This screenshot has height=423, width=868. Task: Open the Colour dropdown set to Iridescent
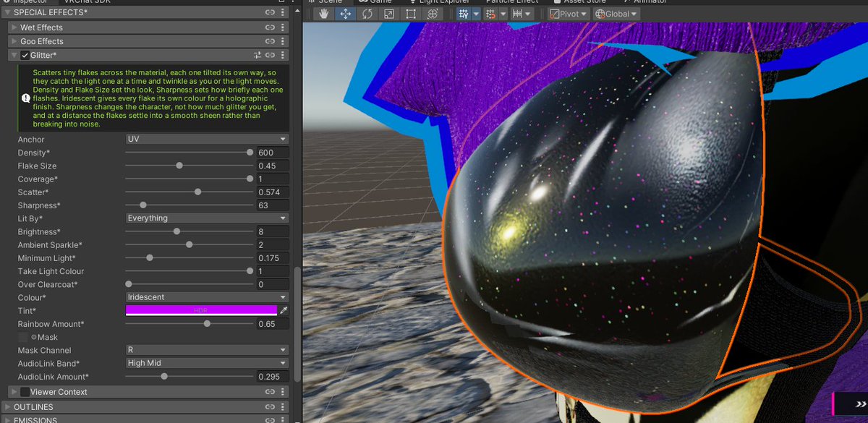207,297
